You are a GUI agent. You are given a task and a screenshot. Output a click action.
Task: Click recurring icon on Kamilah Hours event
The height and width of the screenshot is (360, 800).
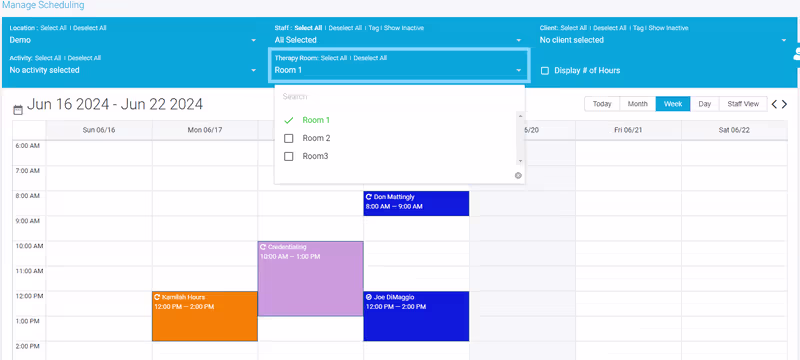click(157, 297)
